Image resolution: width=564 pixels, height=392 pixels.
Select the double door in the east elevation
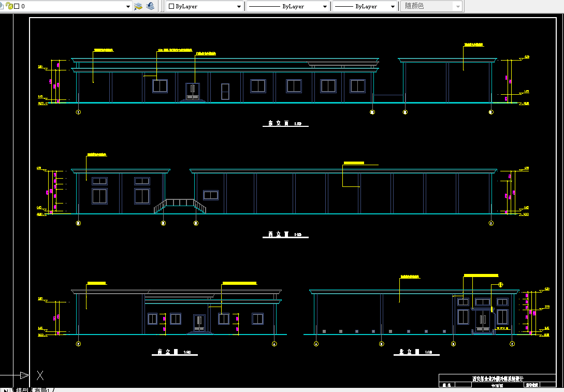193,92
